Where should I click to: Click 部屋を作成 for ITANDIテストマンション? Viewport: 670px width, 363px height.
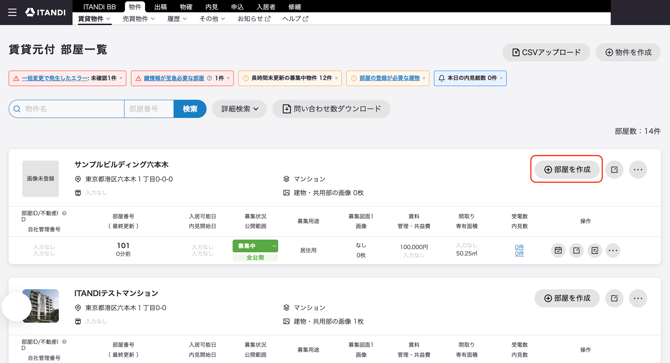(567, 298)
